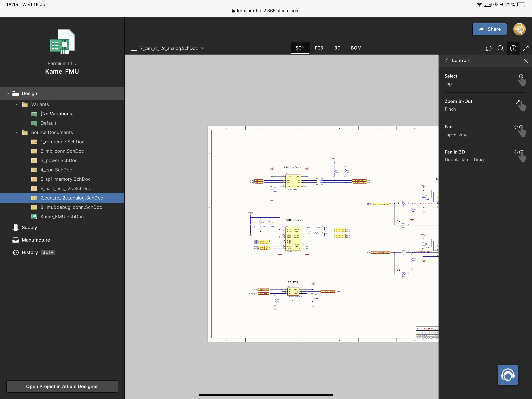The image size is (532, 399).
Task: Click the Kame_FMU.PcbDoc PCB file icon
Action: pyautogui.click(x=34, y=217)
